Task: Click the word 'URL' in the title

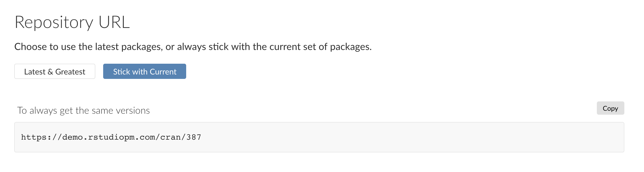Action: (114, 23)
